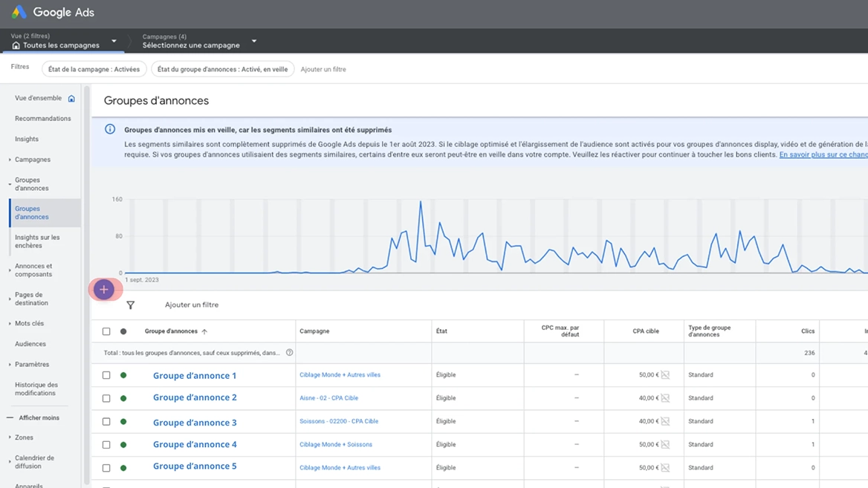Click the status dot in the table header
This screenshot has width=868, height=488.
(x=123, y=331)
